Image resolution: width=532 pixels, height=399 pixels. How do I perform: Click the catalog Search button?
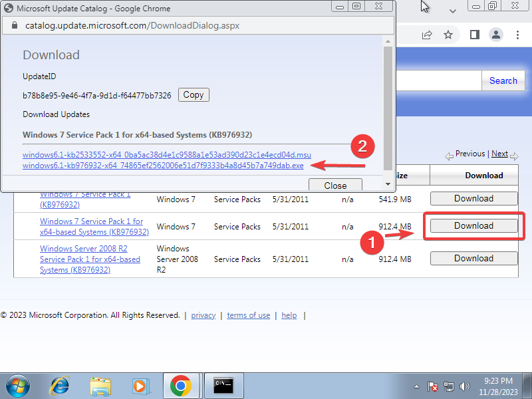click(x=503, y=80)
